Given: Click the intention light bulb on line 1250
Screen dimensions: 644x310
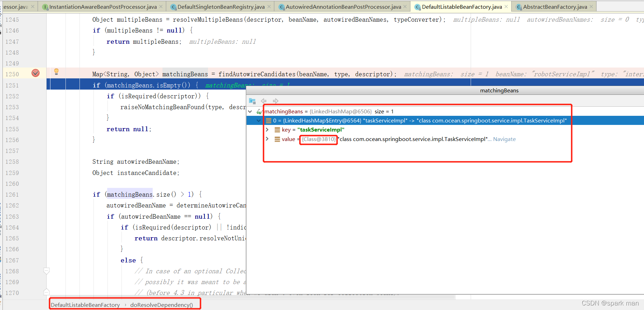Looking at the screenshot, I should point(56,72).
